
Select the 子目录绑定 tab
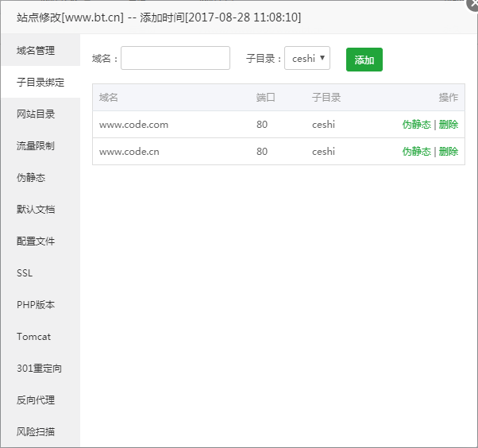click(40, 83)
